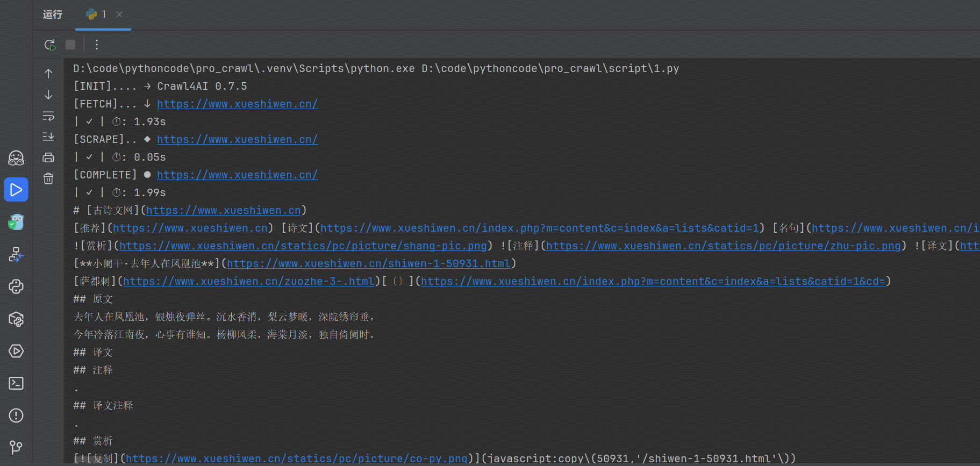Click the owl plugin icon in sidebar

tap(16, 222)
